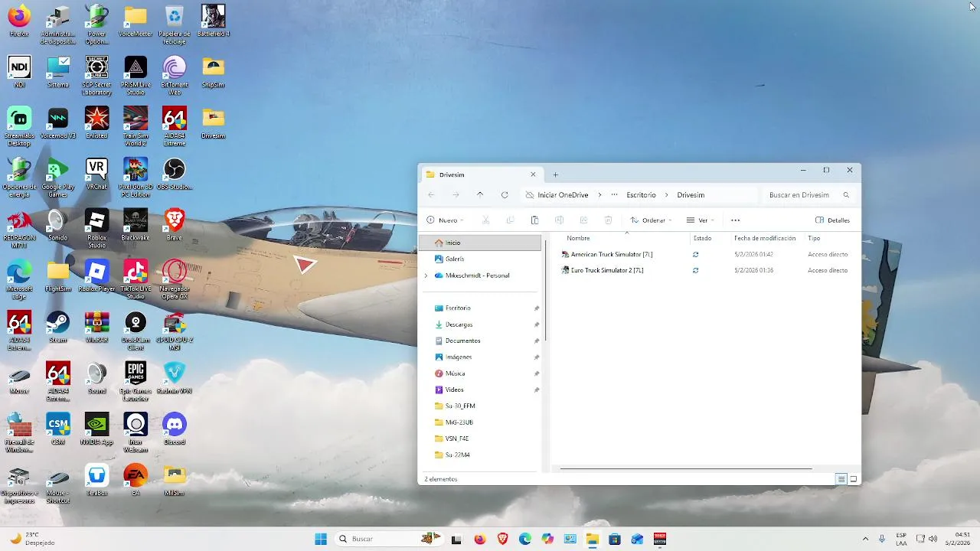980x551 pixels.
Task: Select the Battlefield 4 desktop shortcut
Action: (214, 21)
